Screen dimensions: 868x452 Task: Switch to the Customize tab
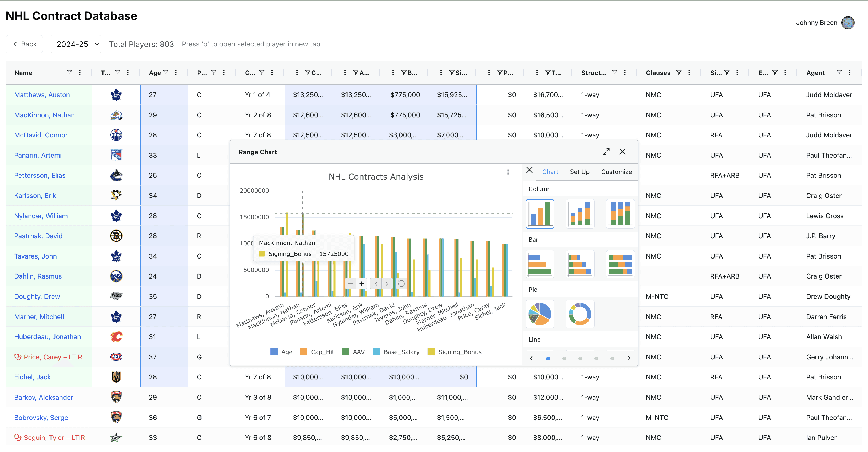pos(616,172)
